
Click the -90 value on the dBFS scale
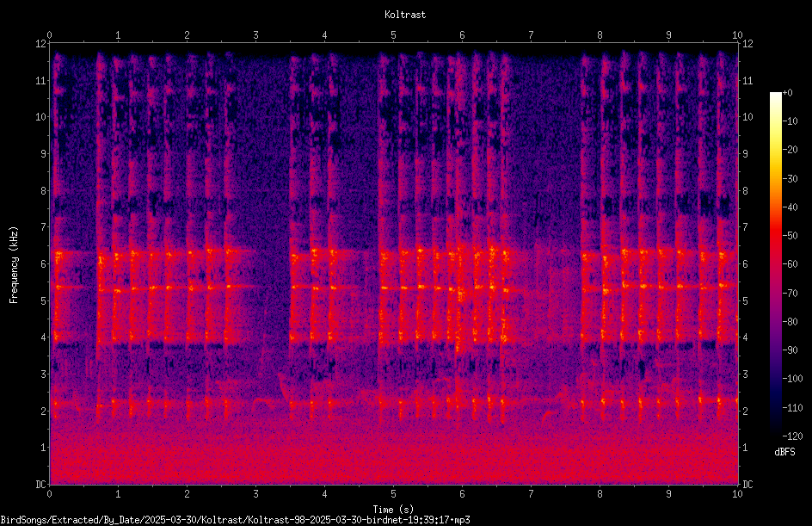(790, 350)
